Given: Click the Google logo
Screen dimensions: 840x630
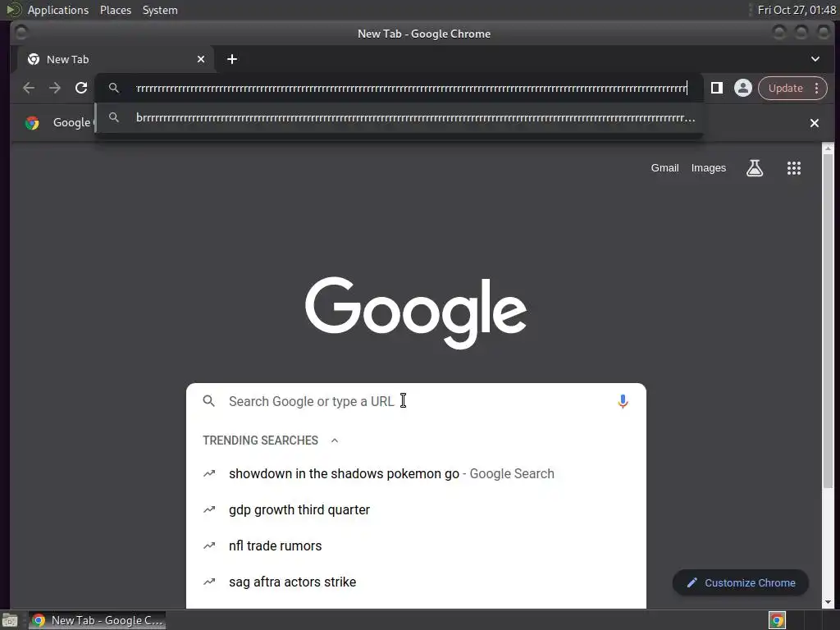Looking at the screenshot, I should coord(416,313).
